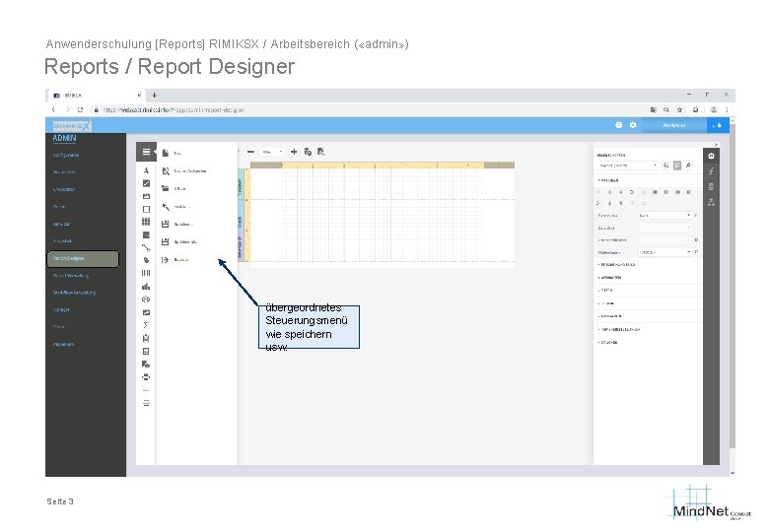The image size is (769, 532).
Task: Choose the new via wizard menu entry
Action: pos(196,171)
